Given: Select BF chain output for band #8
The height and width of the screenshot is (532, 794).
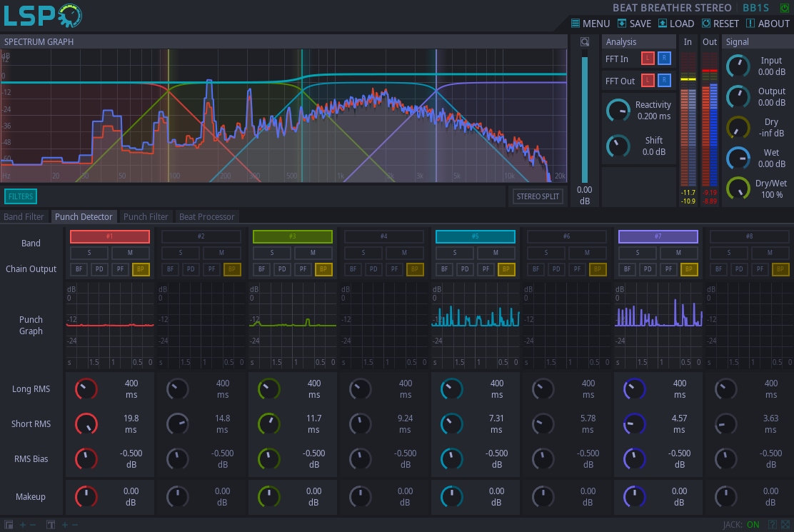Looking at the screenshot, I should click(x=718, y=269).
